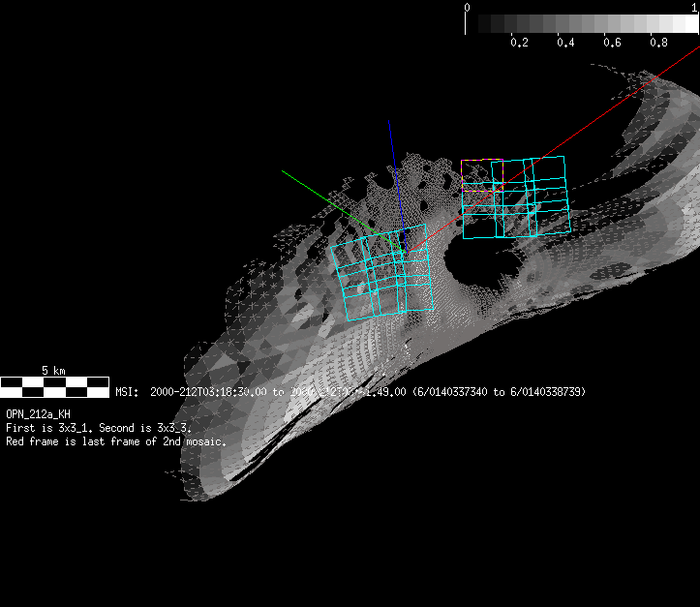The image size is (700, 607).
Task: Click the 5 km scale label
Action: pyautogui.click(x=53, y=371)
